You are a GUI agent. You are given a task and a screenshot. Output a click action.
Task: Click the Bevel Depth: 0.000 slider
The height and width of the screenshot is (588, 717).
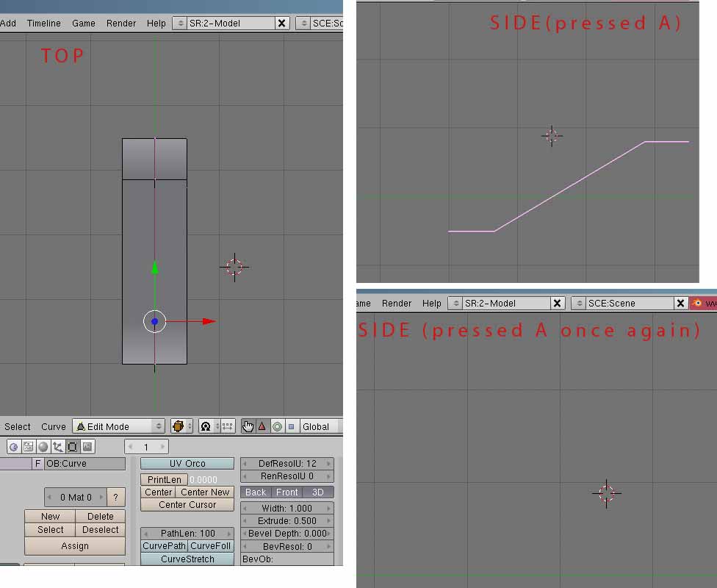click(x=287, y=534)
